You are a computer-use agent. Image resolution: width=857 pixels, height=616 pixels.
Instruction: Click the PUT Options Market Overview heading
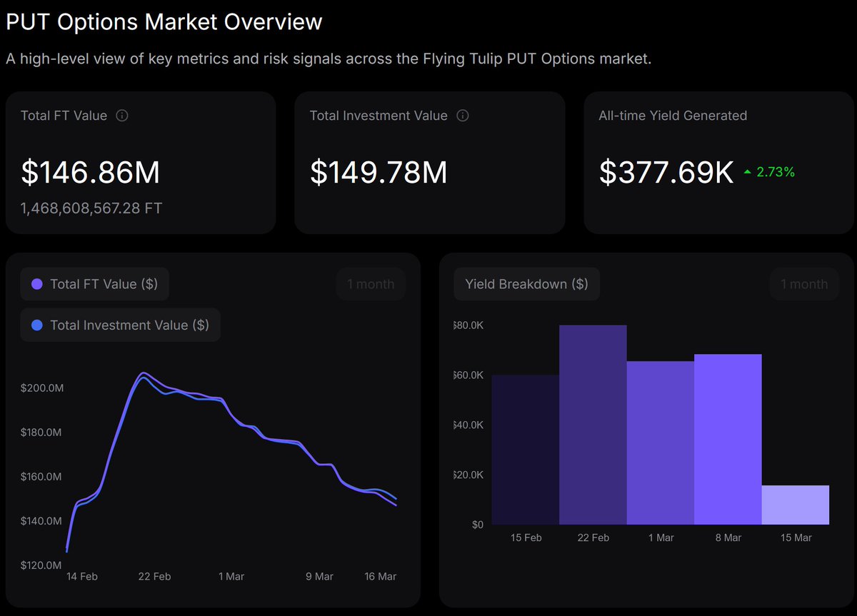[164, 22]
